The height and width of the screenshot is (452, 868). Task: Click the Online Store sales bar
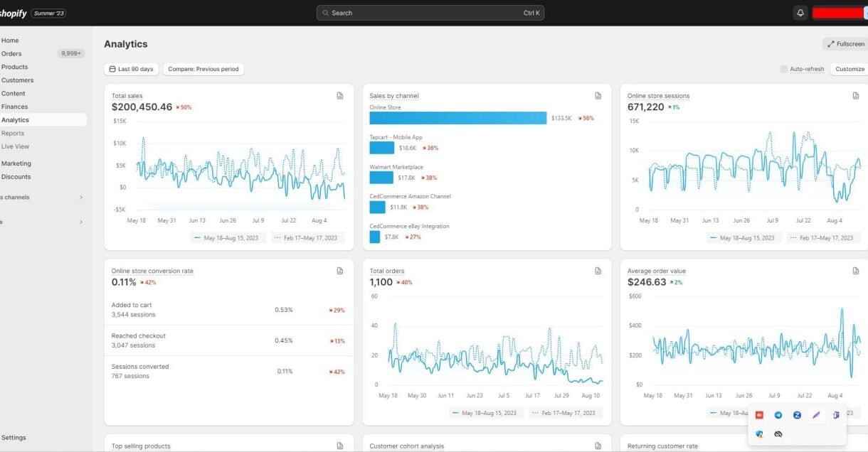click(457, 118)
